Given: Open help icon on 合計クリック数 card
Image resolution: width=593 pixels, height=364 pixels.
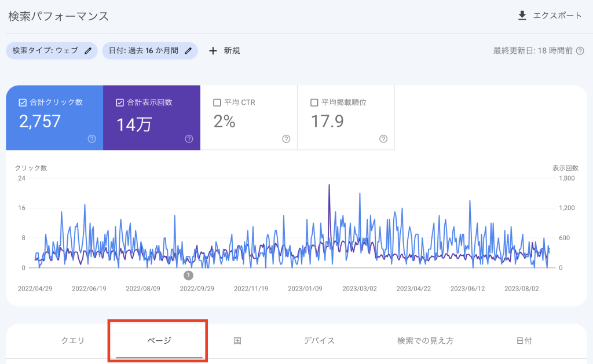Looking at the screenshot, I should click(91, 139).
